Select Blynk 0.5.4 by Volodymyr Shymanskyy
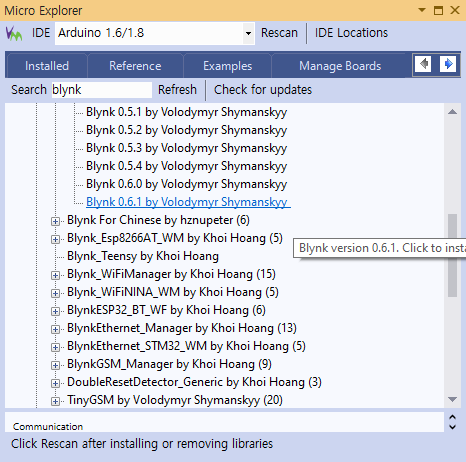Viewport: 466px width, 462px height. 187,166
